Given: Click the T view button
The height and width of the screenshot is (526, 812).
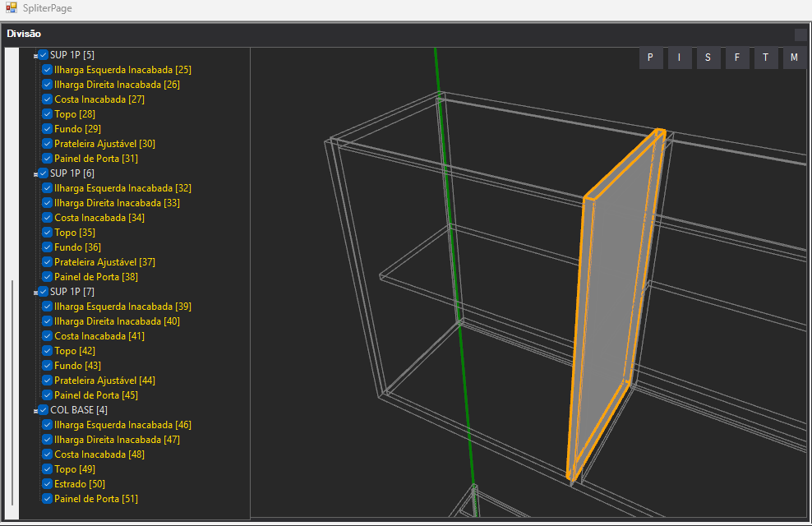Looking at the screenshot, I should pos(765,58).
